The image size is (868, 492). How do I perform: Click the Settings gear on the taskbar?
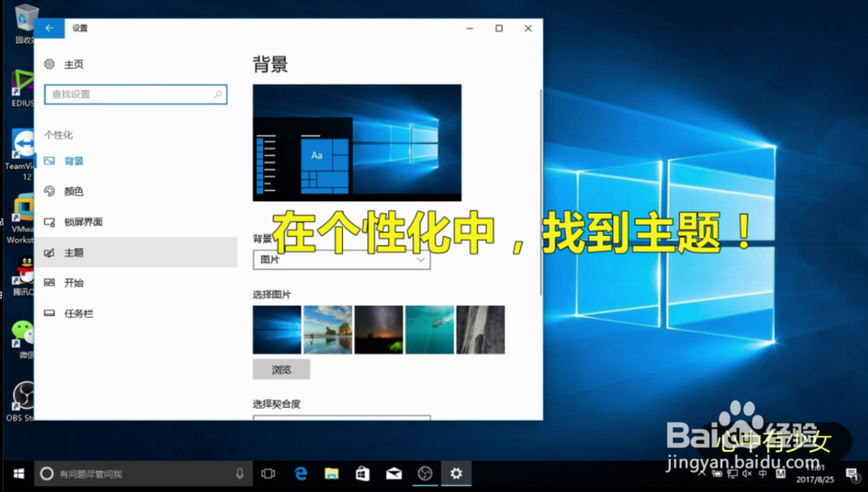click(x=457, y=474)
